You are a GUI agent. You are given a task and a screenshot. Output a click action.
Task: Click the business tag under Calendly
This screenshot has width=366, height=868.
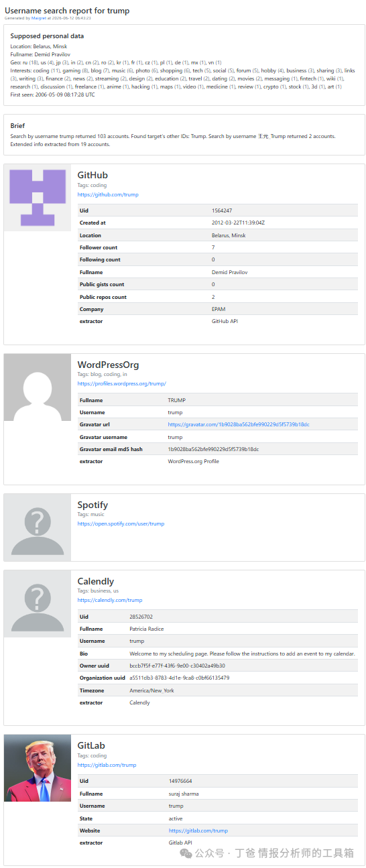(x=101, y=591)
